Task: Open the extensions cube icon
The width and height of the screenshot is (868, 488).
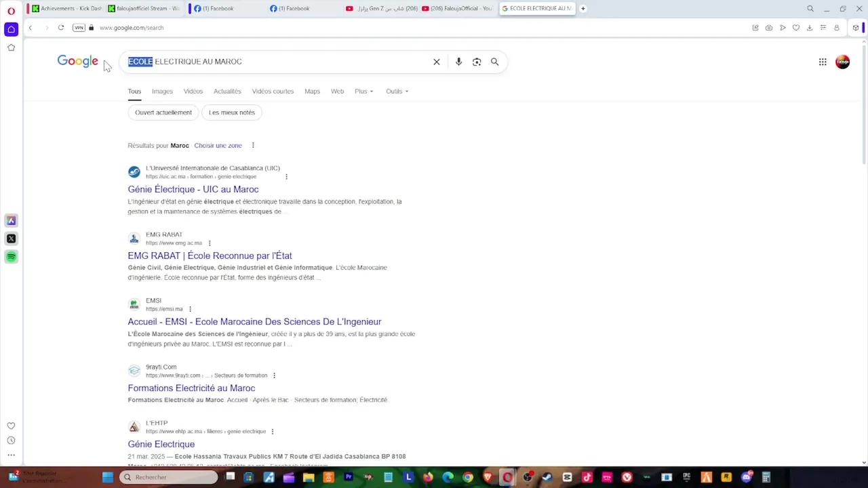Action: (856, 28)
